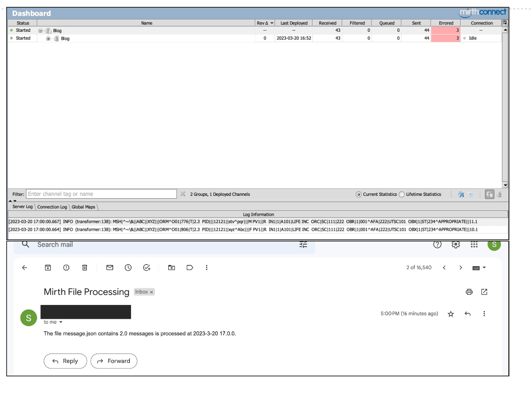The height and width of the screenshot is (399, 532).
Task: Click the text mode tag display icon
Action: click(461, 194)
